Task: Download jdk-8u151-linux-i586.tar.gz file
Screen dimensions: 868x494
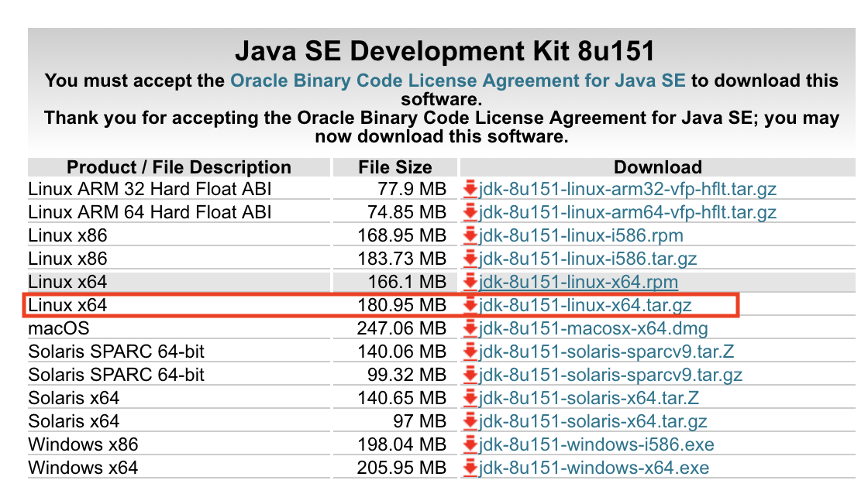Action: pyautogui.click(x=587, y=259)
